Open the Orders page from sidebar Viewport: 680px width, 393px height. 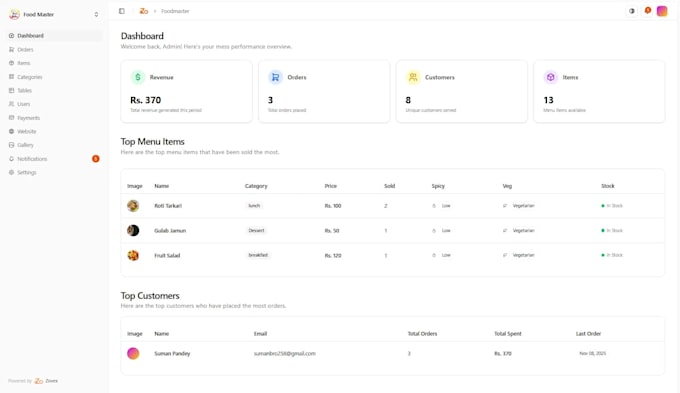[54, 49]
